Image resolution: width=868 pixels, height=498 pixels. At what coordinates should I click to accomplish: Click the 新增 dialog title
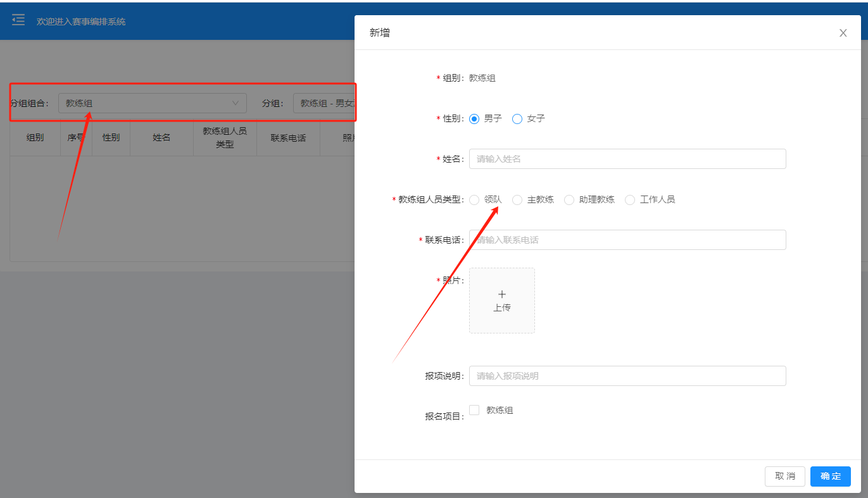tap(380, 33)
